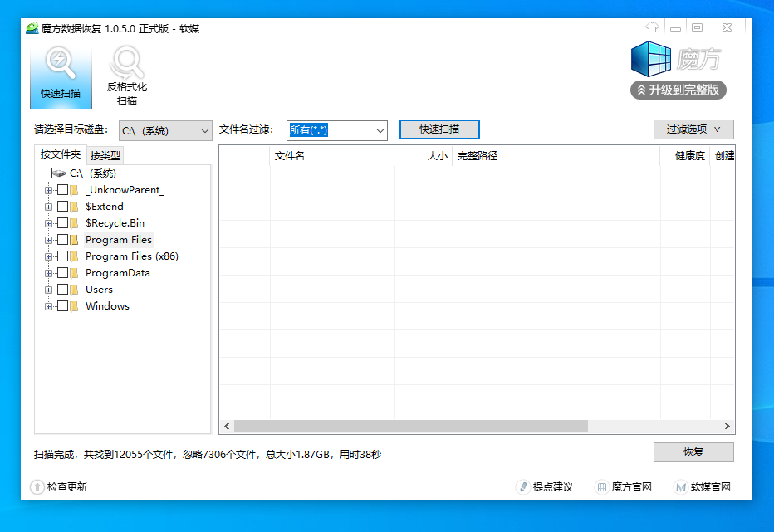Screen dimensions: 774x532
Task: Click the Program Files (x86) folder icon
Action: [74, 256]
